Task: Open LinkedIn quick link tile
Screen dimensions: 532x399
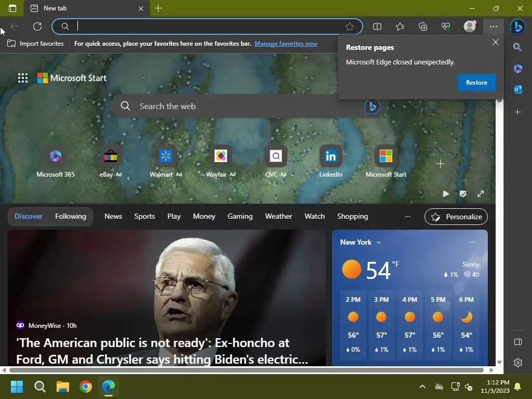Action: (x=331, y=163)
